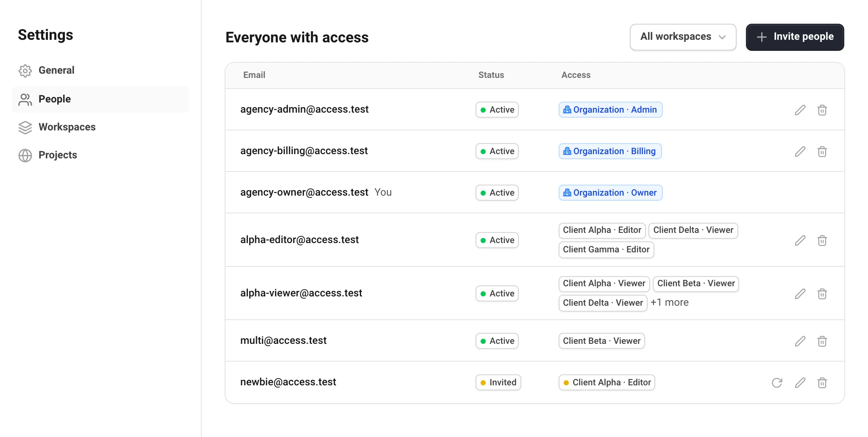Delete agency-admin@access.test with trash icon

tap(822, 110)
